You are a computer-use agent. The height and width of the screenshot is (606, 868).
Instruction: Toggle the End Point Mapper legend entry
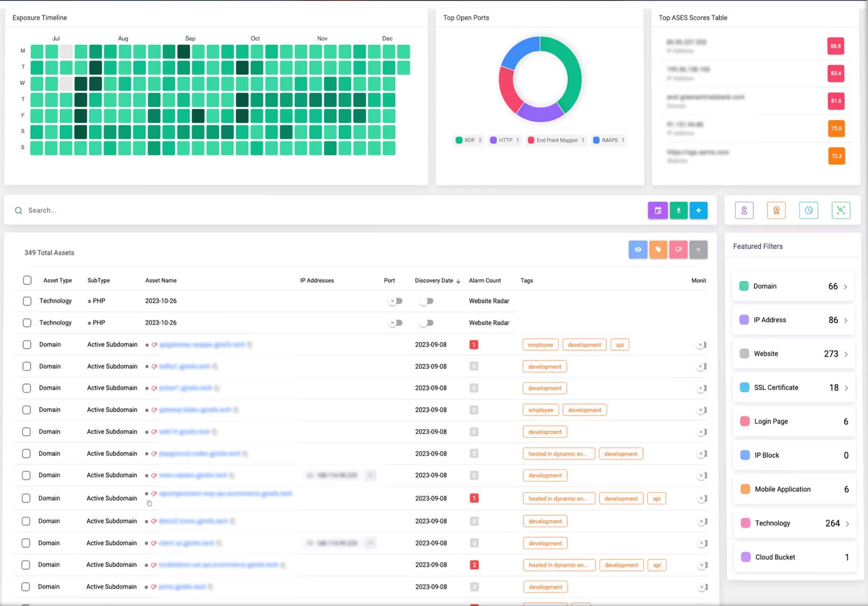click(x=556, y=140)
